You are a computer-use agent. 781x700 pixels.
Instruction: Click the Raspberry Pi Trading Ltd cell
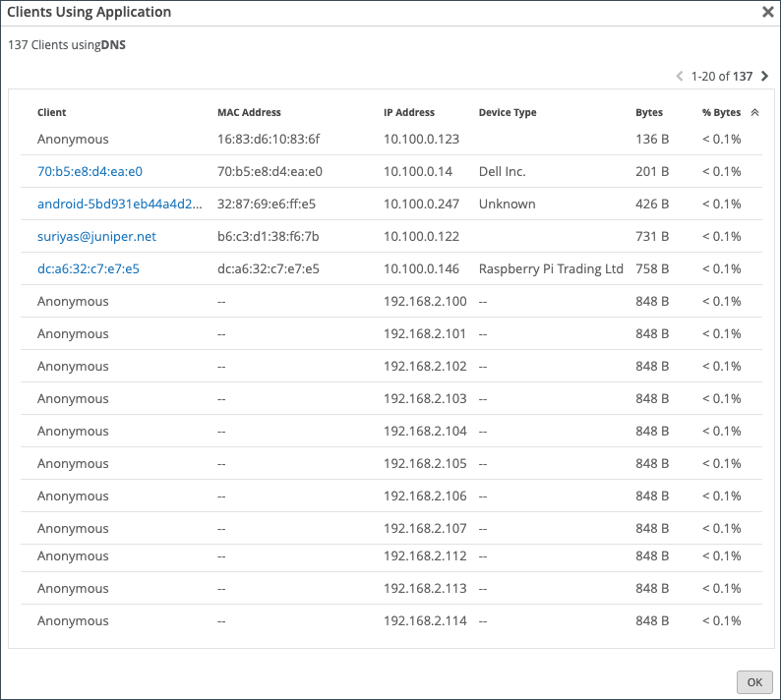point(551,268)
